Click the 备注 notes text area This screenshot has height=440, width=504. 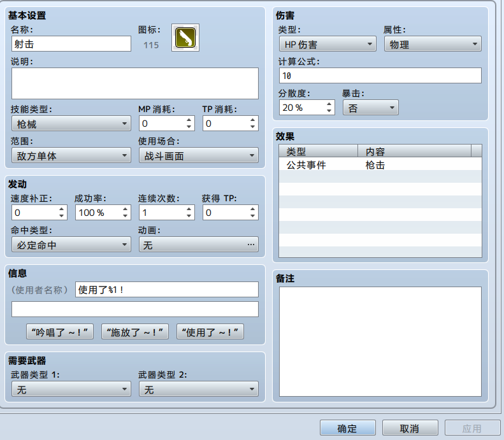[x=380, y=341]
